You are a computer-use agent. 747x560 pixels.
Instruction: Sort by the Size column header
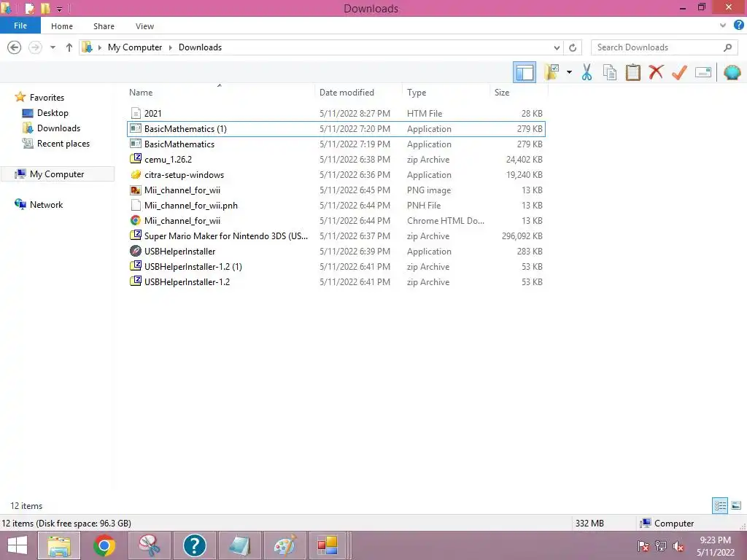pos(519,93)
